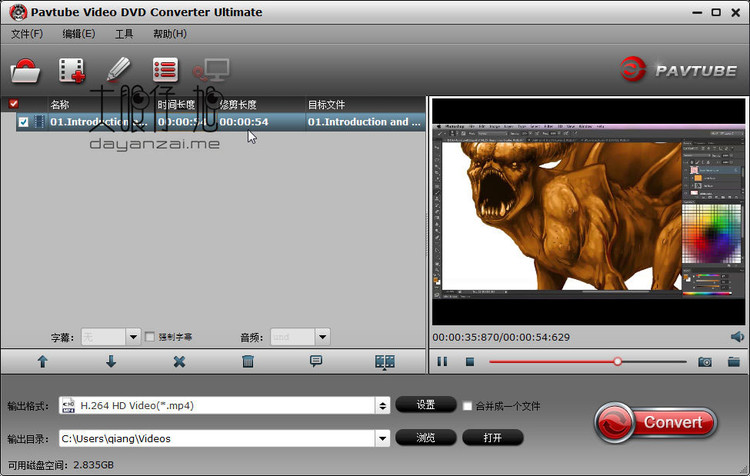
Task: Click the playback time 00:00:35:870 readout
Action: [466, 337]
